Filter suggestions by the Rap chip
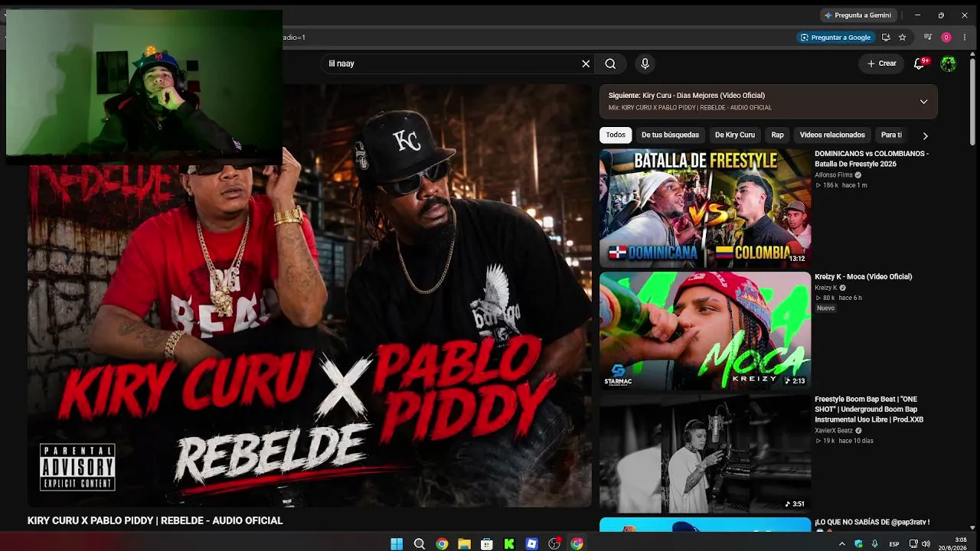The width and height of the screenshot is (980, 551). click(777, 135)
